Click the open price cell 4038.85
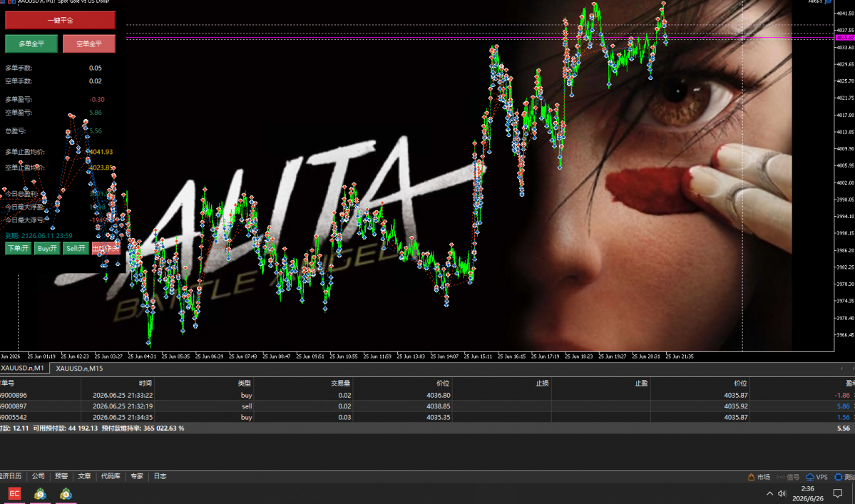Screen dimensions: 855x504 coord(439,406)
